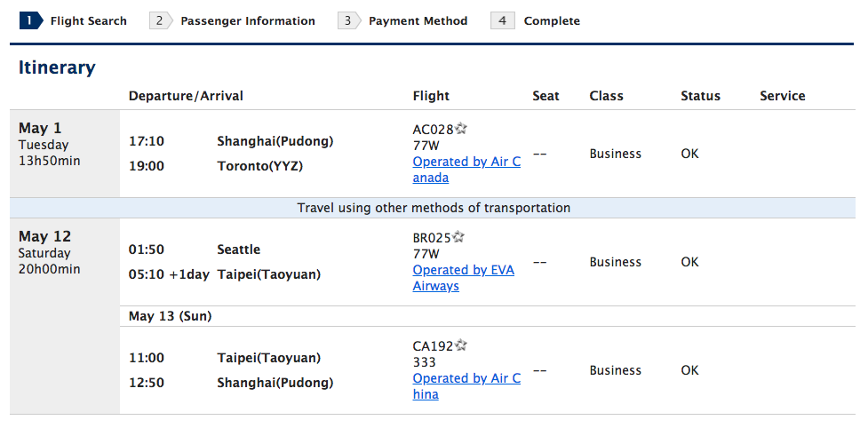Select step 1 Flight Search badge
868x428 pixels.
tap(31, 21)
